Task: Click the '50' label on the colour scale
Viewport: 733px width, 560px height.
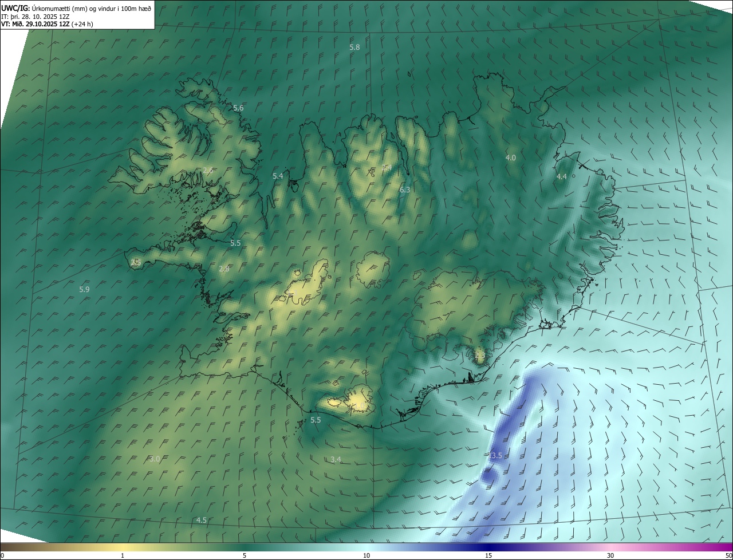Action: (x=728, y=555)
